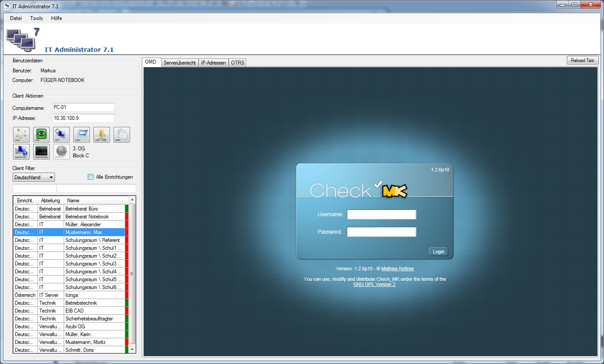Screen dimensions: 604x364
Task: Open the CMD console button
Action: point(82,135)
